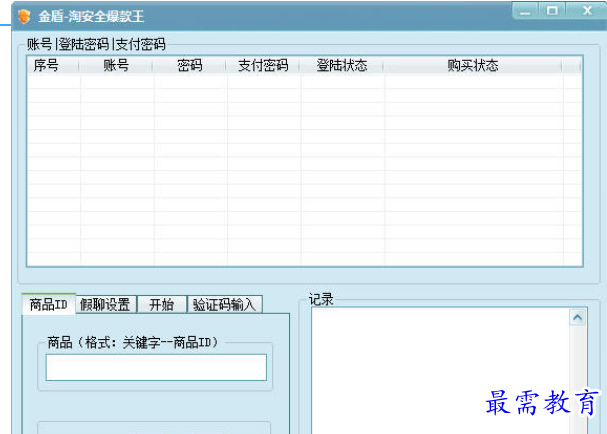Image resolution: width=607 pixels, height=434 pixels.
Task: Click inside the 记录 log text area
Action: (441, 371)
